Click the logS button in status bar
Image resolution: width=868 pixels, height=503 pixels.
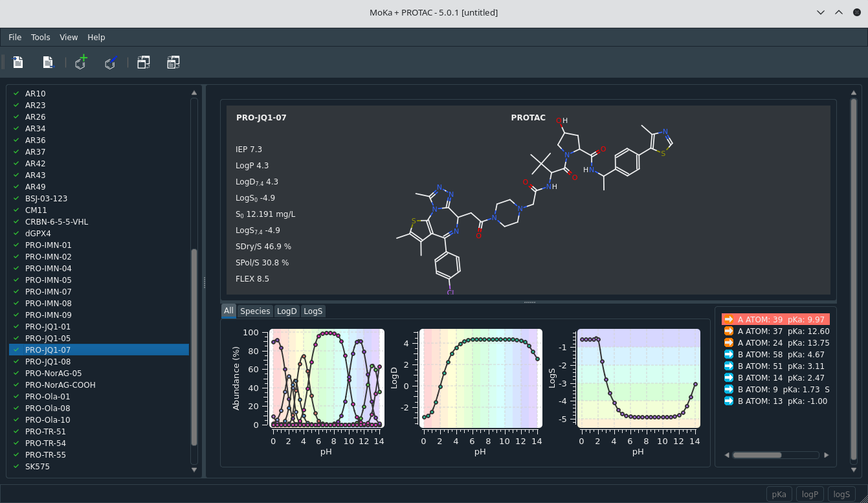point(841,494)
